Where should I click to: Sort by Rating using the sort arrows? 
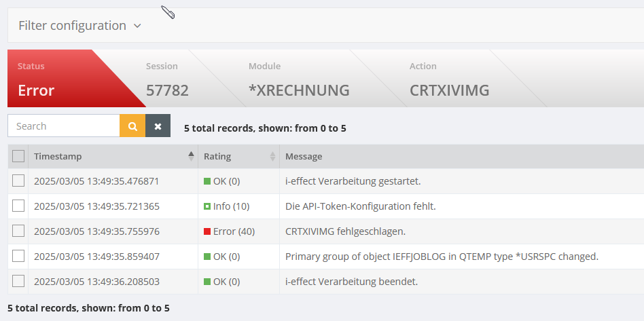pos(272,157)
